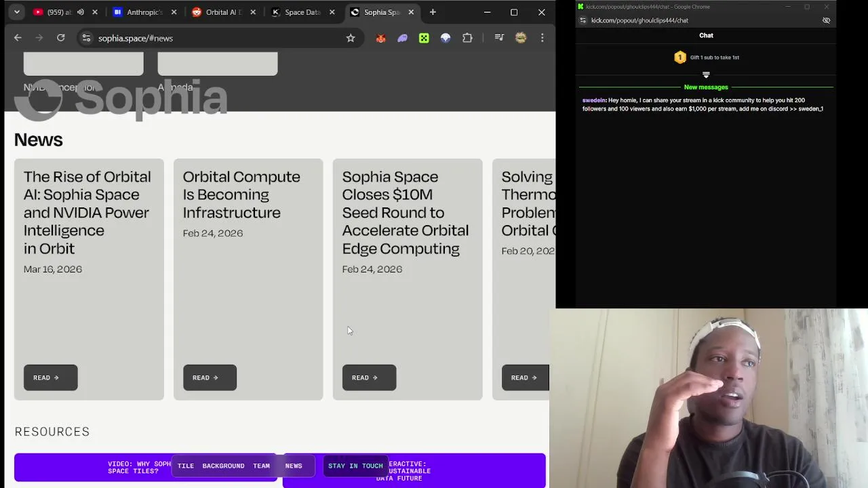Open Orbital Compute Is Becoming Infrastructure title
868x488 pixels.
[x=241, y=195]
